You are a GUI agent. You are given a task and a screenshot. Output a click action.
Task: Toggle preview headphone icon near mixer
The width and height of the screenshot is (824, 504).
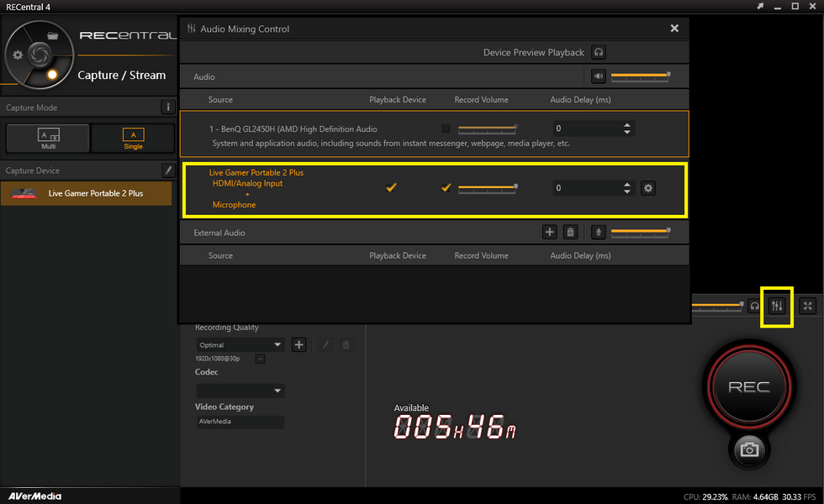[x=755, y=306]
